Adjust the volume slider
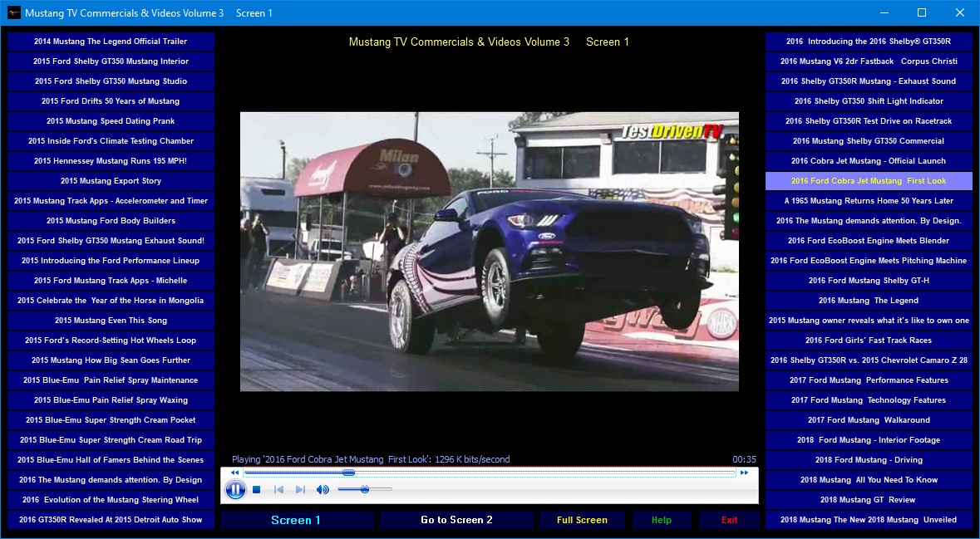Screen dimensions: 980x539 click(x=364, y=489)
